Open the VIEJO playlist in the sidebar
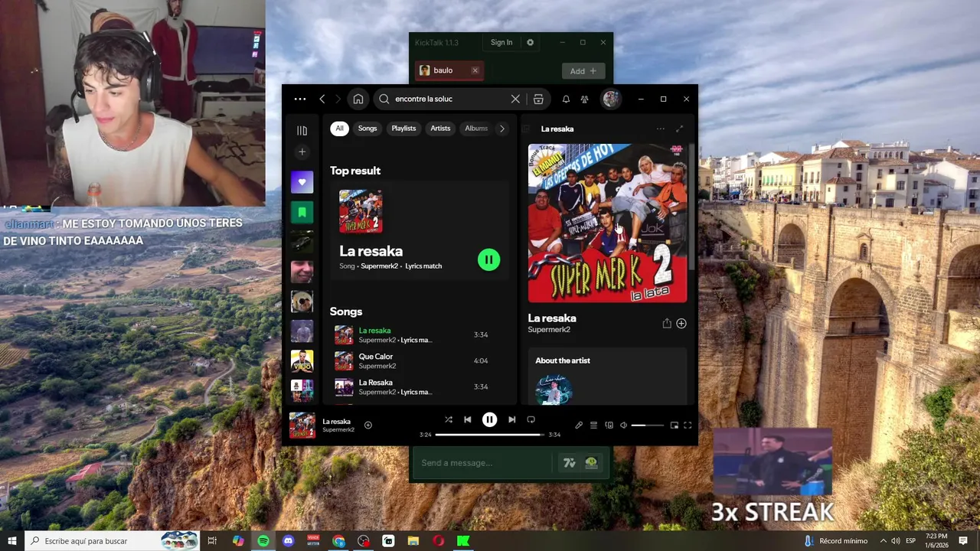 point(302,360)
